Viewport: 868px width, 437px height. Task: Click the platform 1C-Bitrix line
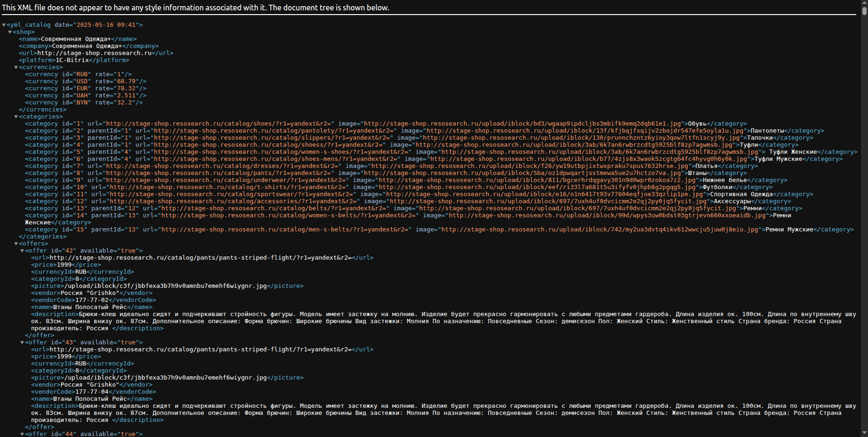[74, 60]
